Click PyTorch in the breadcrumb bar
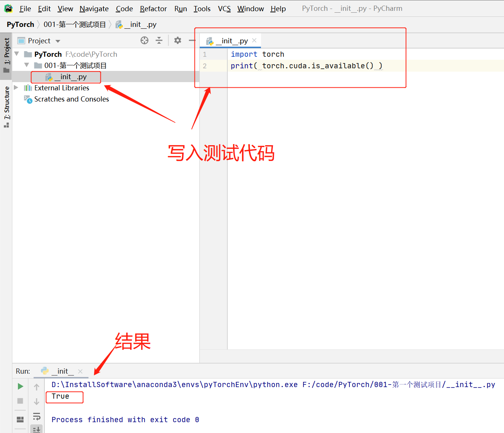 point(21,24)
